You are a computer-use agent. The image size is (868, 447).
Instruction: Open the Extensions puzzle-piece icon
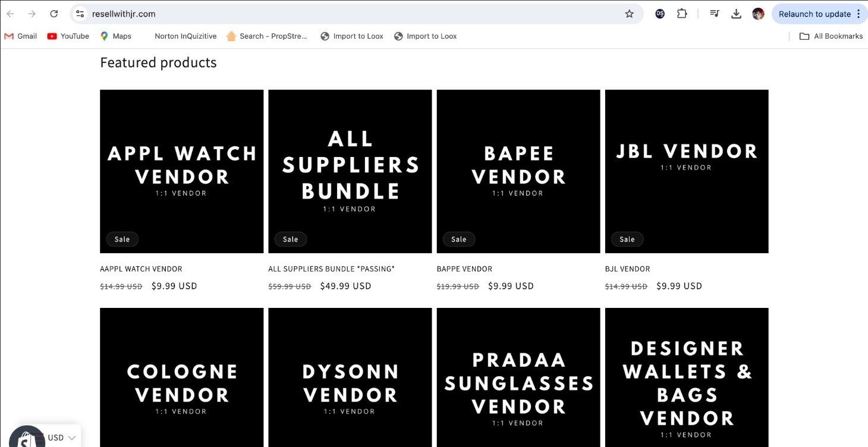(682, 14)
